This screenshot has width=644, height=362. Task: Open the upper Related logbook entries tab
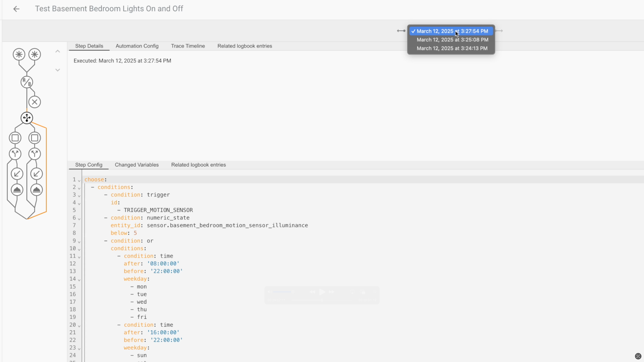pyautogui.click(x=245, y=46)
